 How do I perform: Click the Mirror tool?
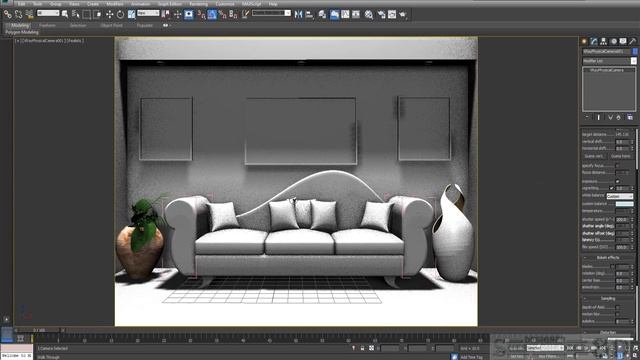coord(298,14)
